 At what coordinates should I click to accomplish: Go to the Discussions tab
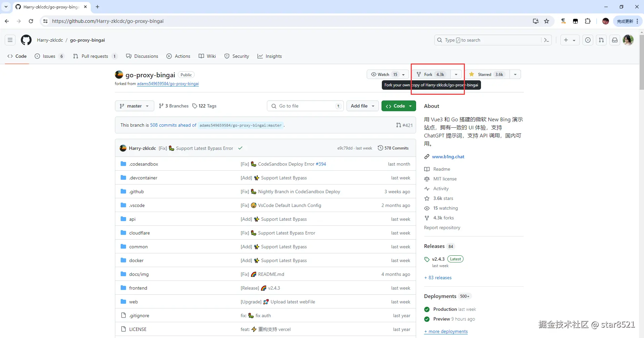click(142, 56)
